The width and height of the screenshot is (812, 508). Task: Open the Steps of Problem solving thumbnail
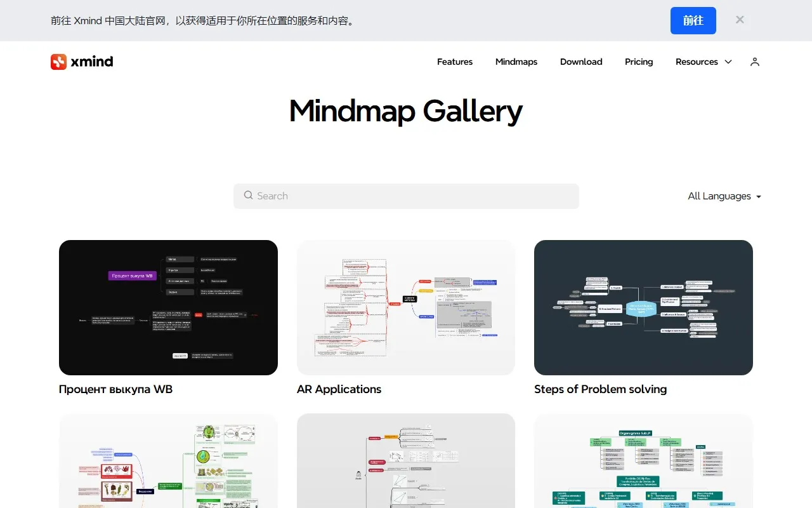coord(643,307)
